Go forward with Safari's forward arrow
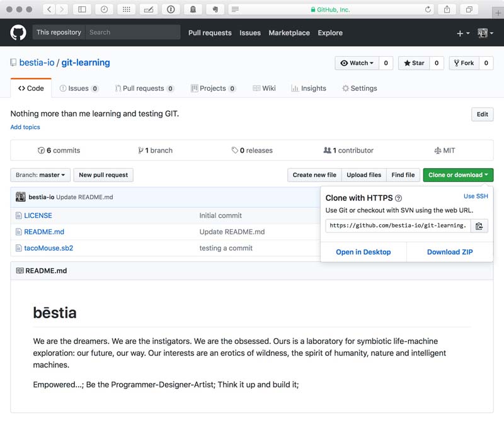This screenshot has height=429, width=504. (62, 9)
